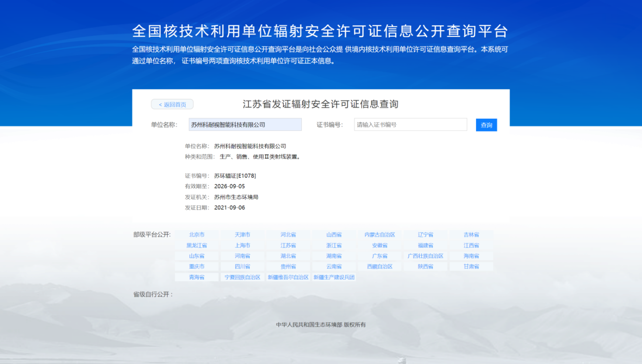Select the 海南省 link
Image resolution: width=642 pixels, height=364 pixels.
point(471,256)
